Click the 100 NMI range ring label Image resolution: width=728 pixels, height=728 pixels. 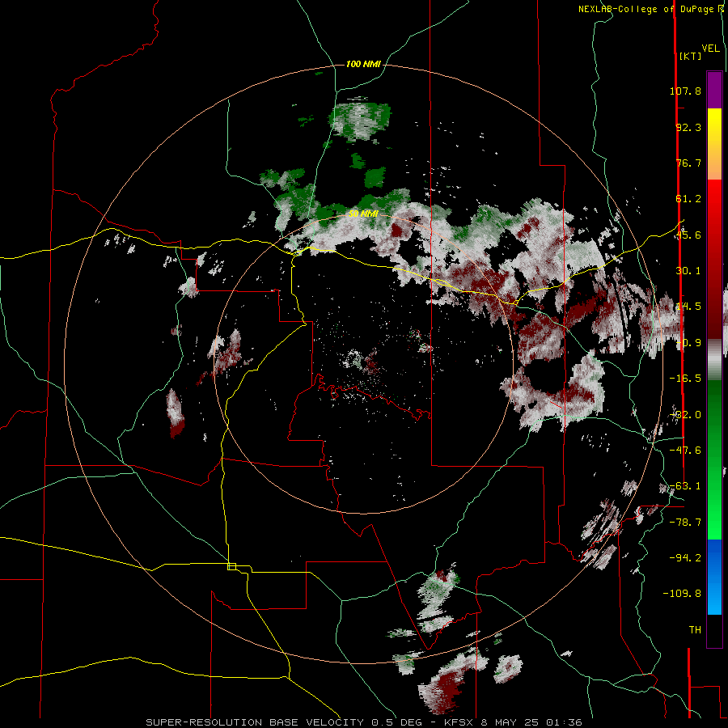point(363,64)
